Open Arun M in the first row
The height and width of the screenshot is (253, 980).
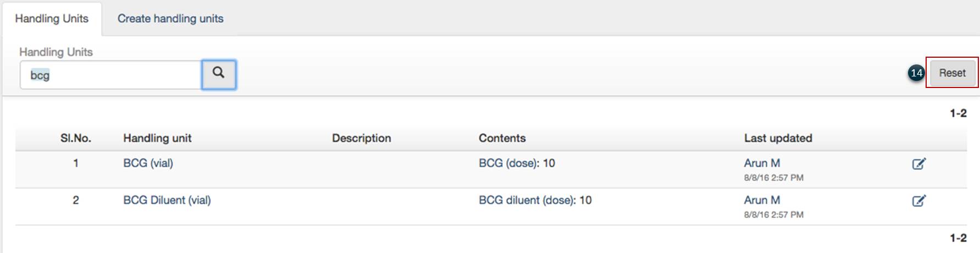coord(762,163)
